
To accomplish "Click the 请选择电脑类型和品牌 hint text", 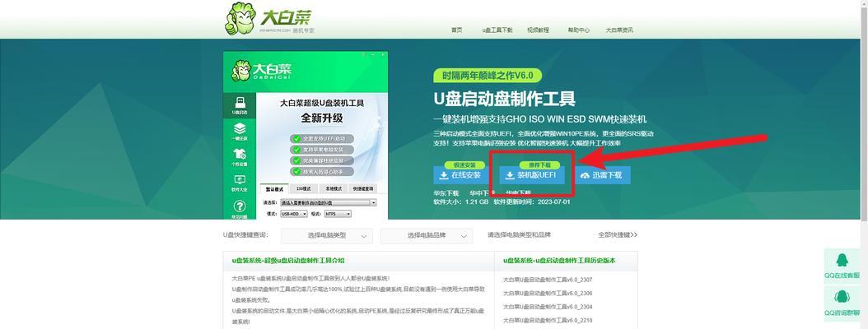I will pyautogui.click(x=520, y=235).
